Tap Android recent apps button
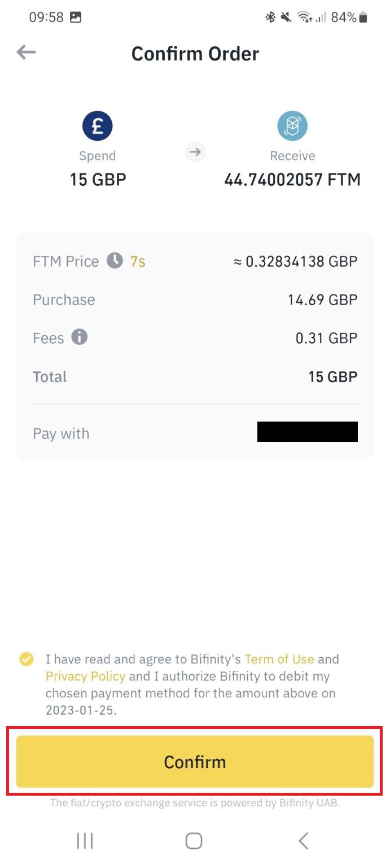 tap(85, 841)
